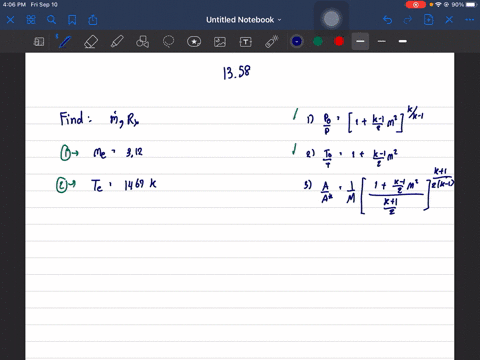Open the search tool

tap(51, 20)
